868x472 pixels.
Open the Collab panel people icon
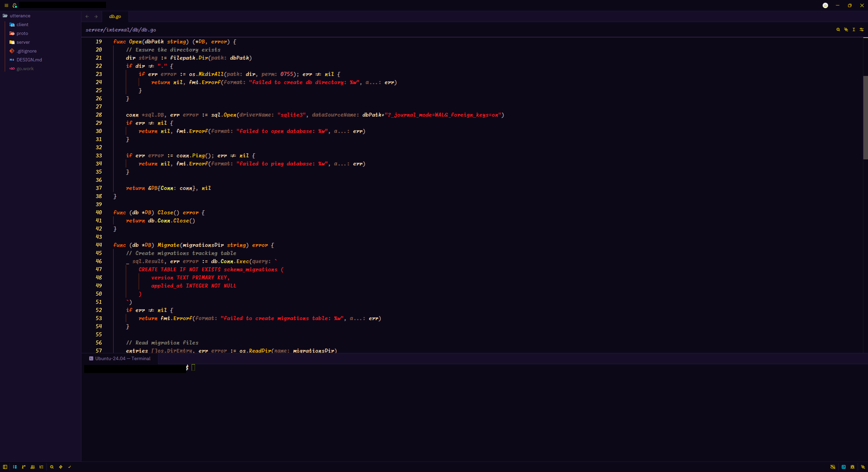point(33,467)
